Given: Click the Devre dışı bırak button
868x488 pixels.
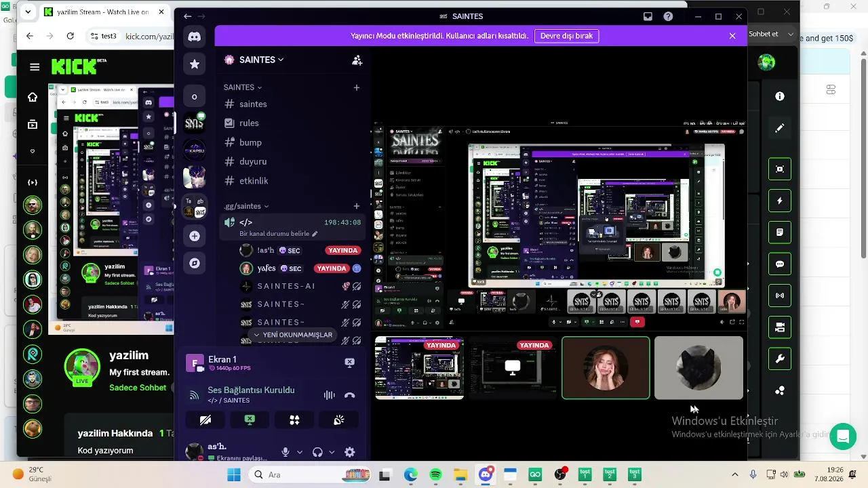Looking at the screenshot, I should (x=566, y=36).
